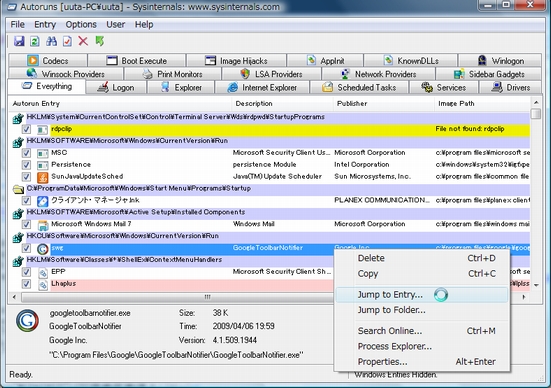Click the Autoruns title bar app icon
Viewport: 551px width, 388px height.
click(11, 7)
